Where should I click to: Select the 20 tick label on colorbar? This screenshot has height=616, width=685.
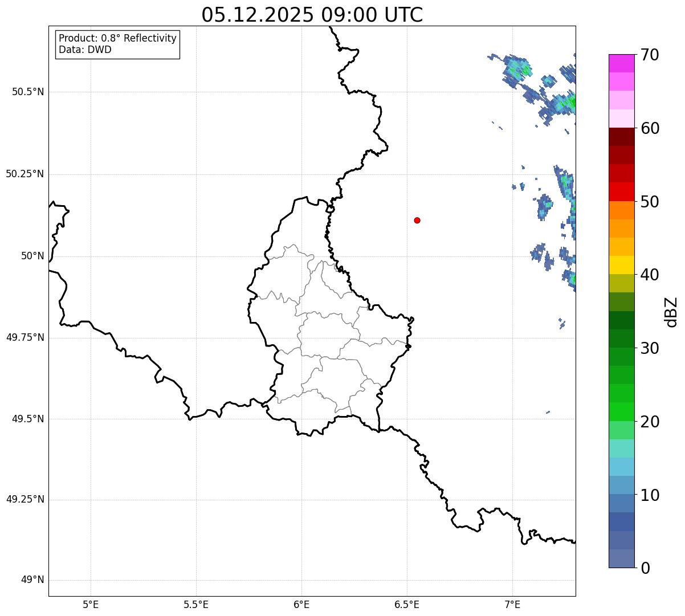(x=650, y=422)
